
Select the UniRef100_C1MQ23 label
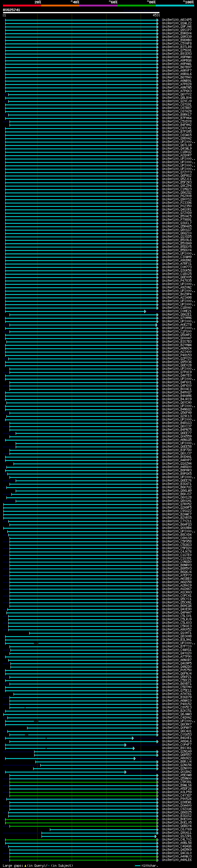[177, 189]
